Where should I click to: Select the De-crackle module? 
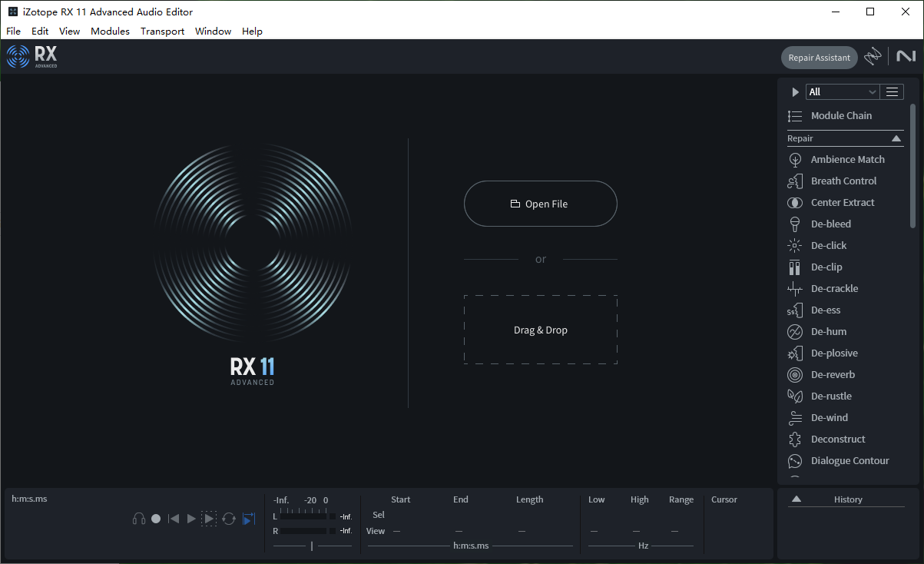coord(834,288)
